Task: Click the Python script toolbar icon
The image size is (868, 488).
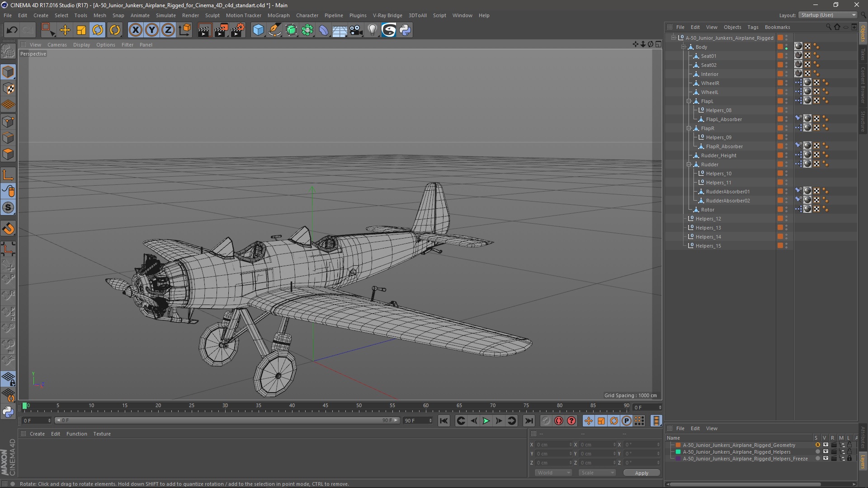Action: 406,30
